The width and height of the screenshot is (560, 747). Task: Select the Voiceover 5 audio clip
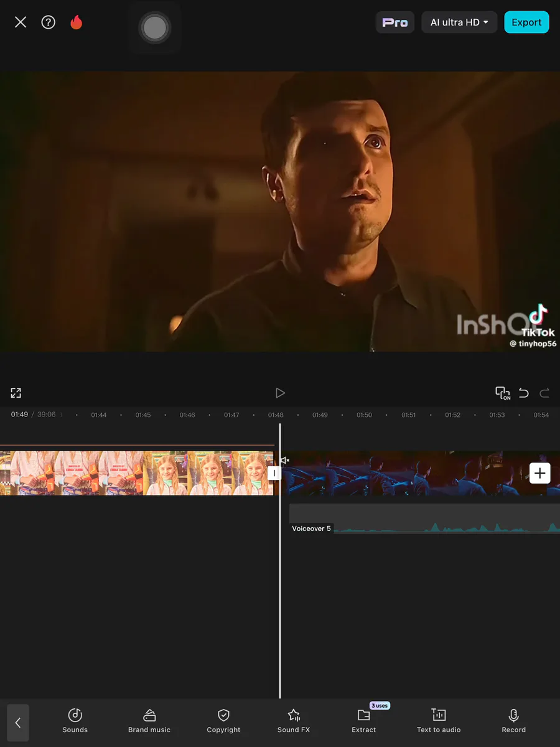coord(424,519)
